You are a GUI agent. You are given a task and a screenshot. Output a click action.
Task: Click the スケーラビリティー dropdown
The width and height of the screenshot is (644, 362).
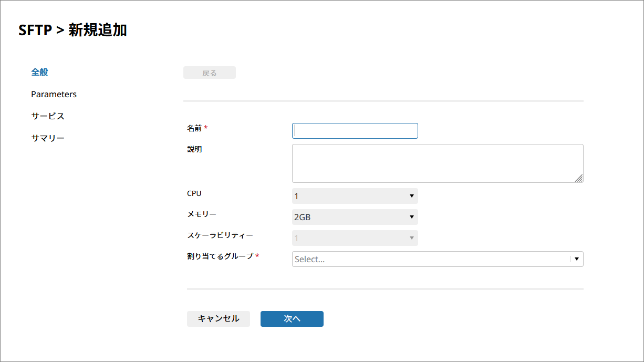click(x=355, y=238)
